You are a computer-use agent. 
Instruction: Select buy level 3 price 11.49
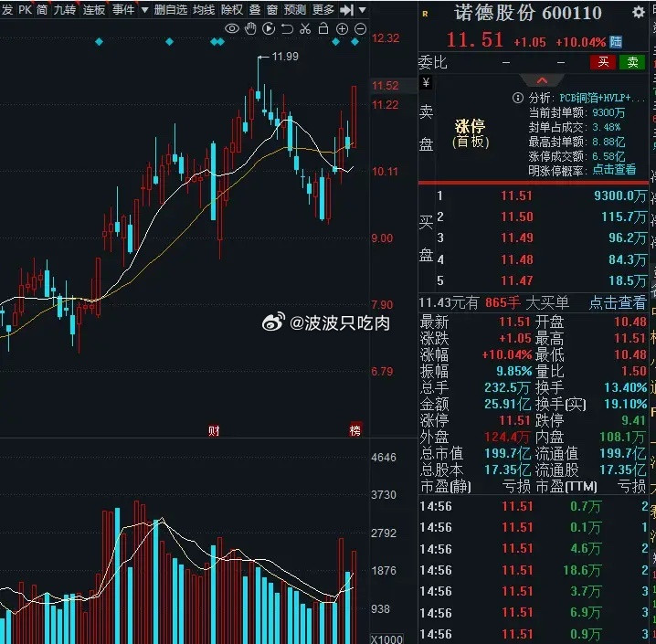(517, 238)
